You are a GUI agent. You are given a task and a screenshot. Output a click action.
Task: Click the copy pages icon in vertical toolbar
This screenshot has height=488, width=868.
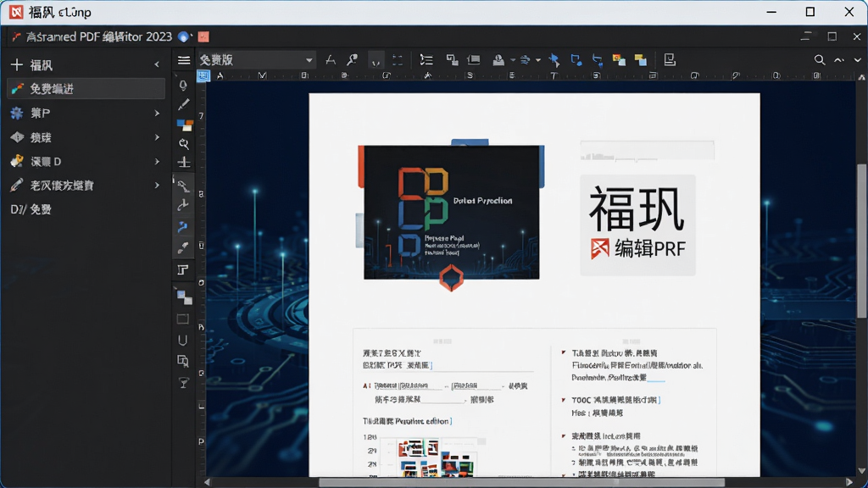point(183,361)
